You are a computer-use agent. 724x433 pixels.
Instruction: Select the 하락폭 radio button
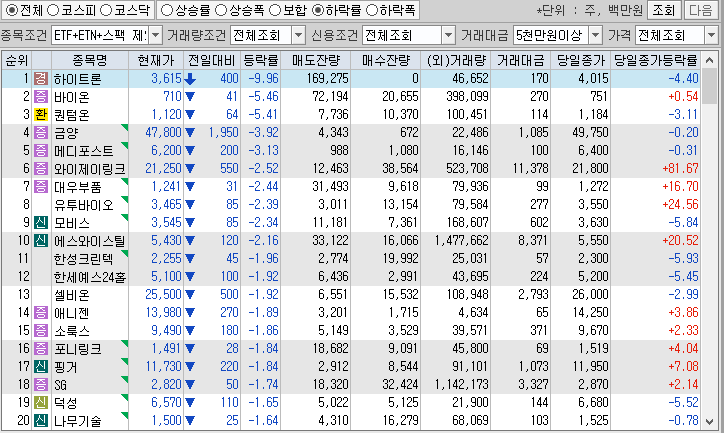[372, 10]
